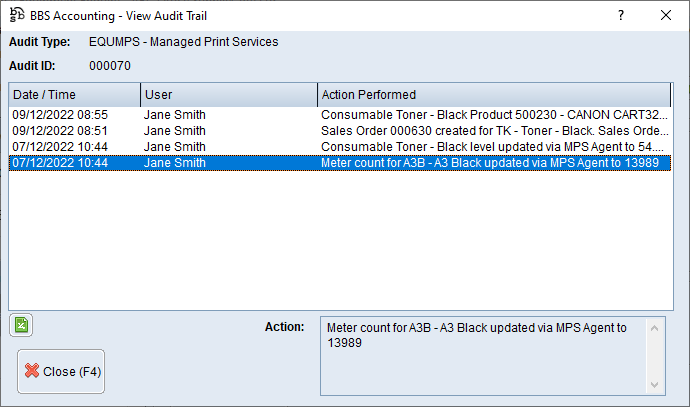Select the Toner Black level updated row
Screen dimensions: 690x407
point(495,147)
